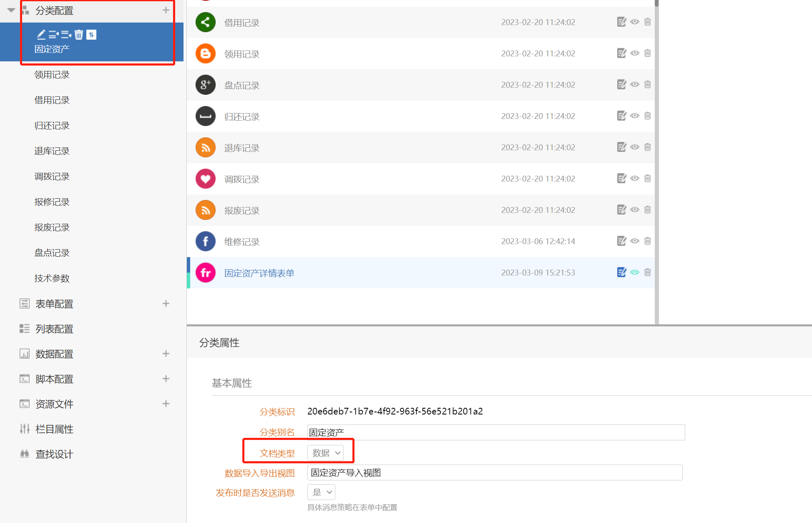Open the 文档类型 dropdown showing 数据
The width and height of the screenshot is (812, 523).
pyautogui.click(x=325, y=453)
